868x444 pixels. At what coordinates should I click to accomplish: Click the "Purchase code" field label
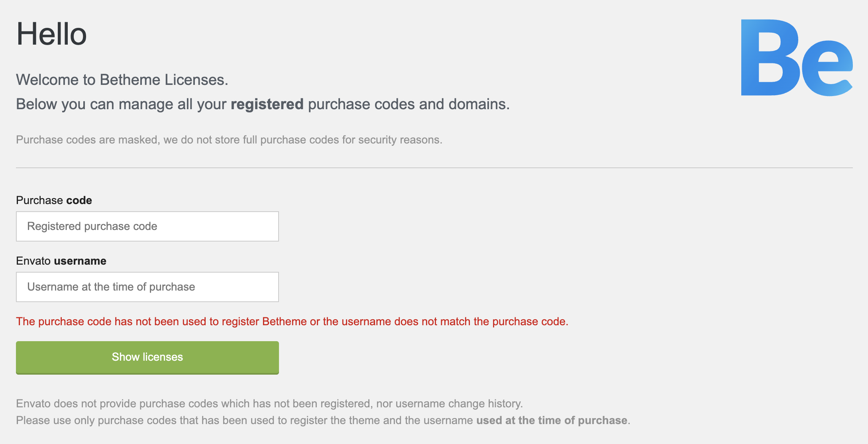[x=54, y=200]
